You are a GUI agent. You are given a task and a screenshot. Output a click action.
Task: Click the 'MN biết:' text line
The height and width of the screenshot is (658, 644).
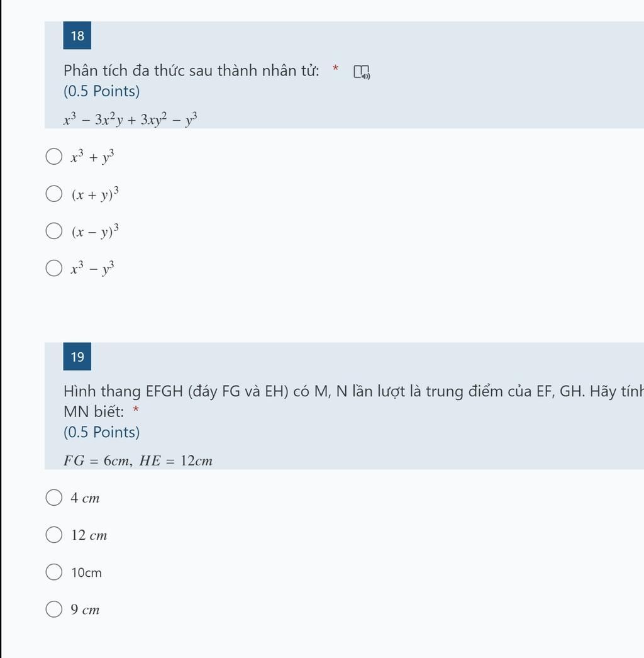click(x=94, y=412)
